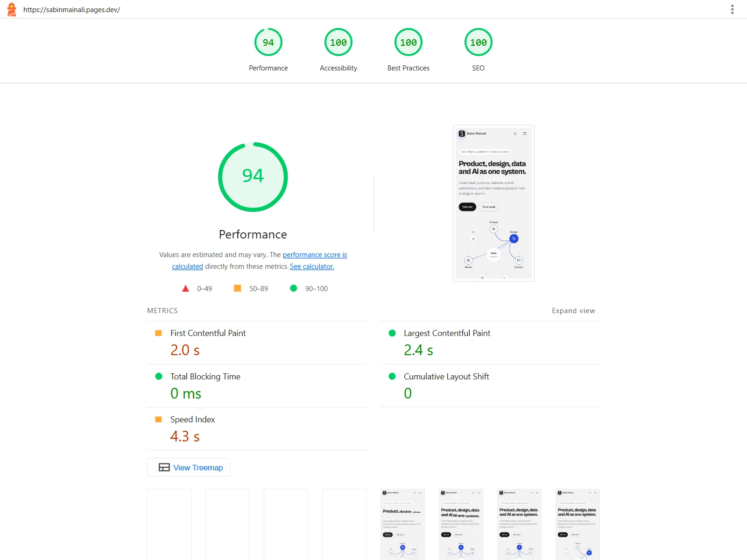Open the View Treemap button
Screen dimensions: 747x560
(x=189, y=467)
